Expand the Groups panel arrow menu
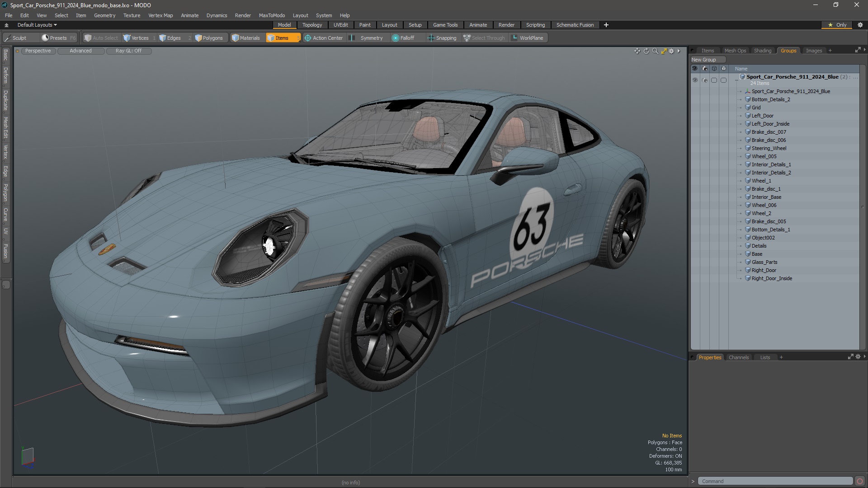 click(x=864, y=50)
